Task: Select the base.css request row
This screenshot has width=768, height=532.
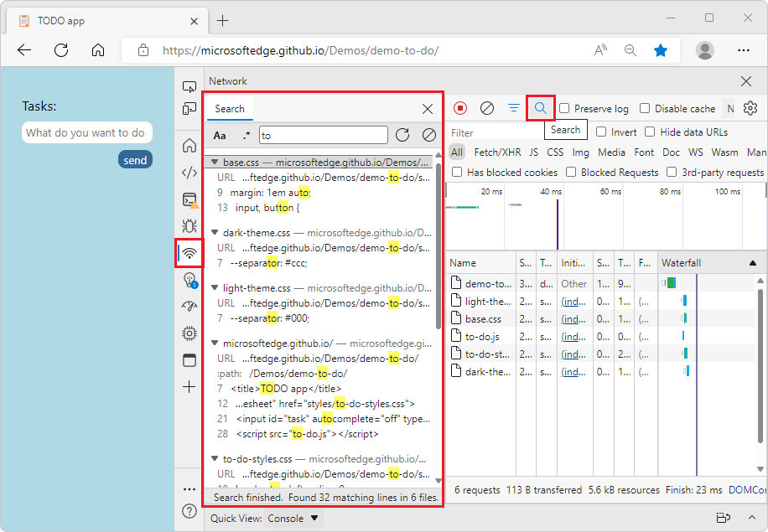Action: click(552, 318)
